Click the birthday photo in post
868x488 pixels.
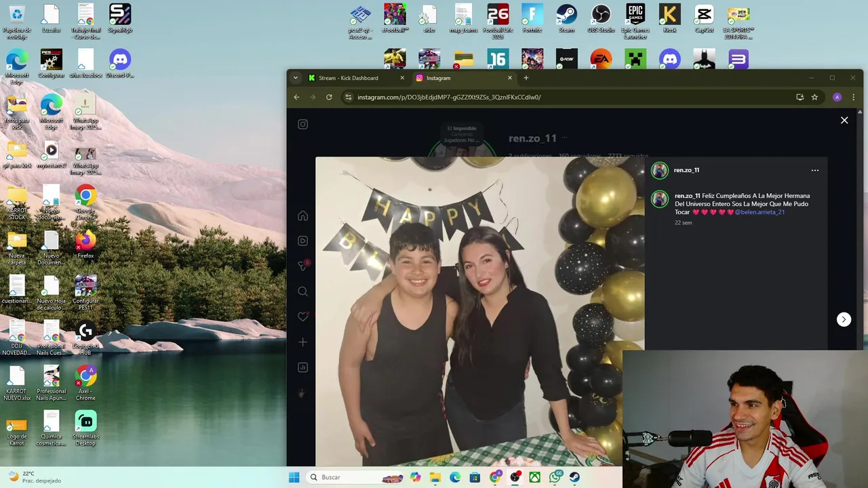[x=479, y=311]
